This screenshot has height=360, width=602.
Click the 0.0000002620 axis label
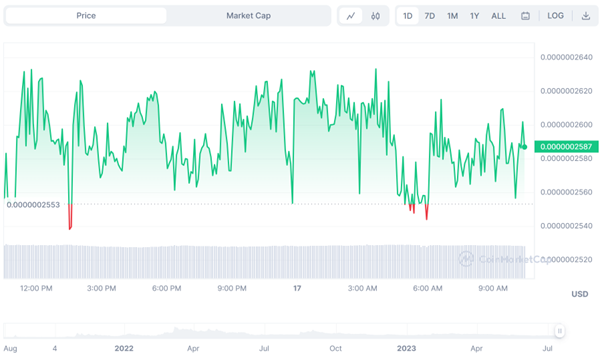click(x=566, y=91)
